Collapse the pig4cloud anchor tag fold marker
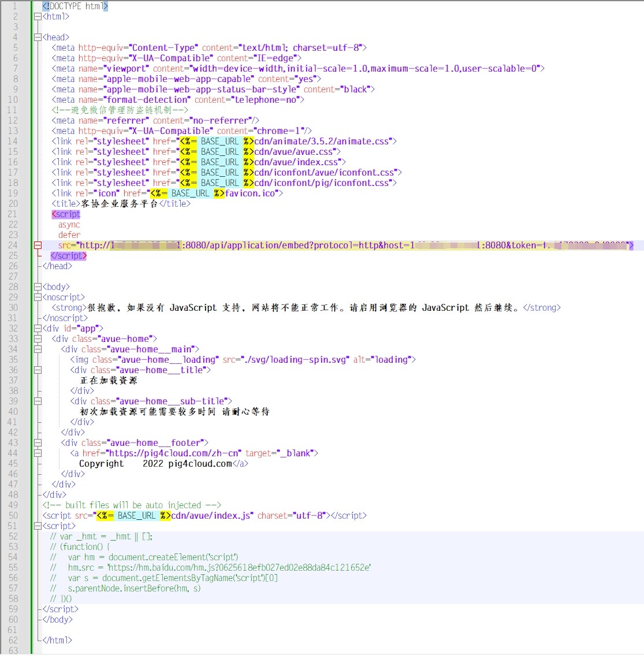This screenshot has width=644, height=655. (x=38, y=453)
